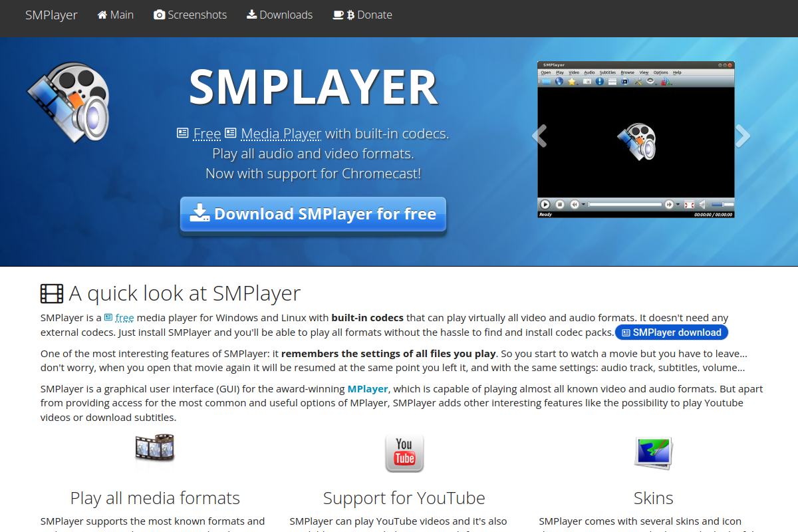798x532 pixels.
Task: Click the volume slider in the screenshot player
Action: tap(722, 204)
